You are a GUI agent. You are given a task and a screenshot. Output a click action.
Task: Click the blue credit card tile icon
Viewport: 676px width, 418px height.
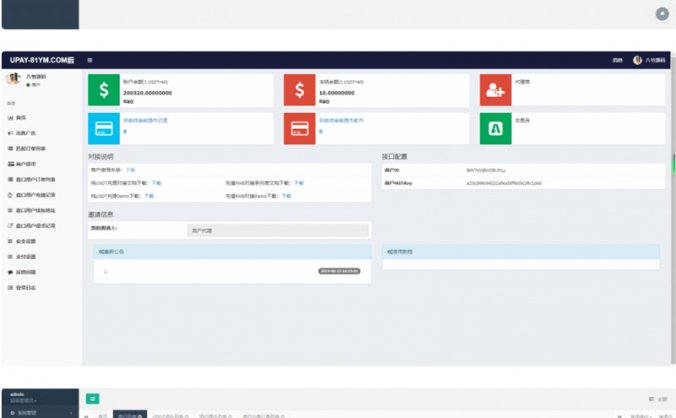103,127
